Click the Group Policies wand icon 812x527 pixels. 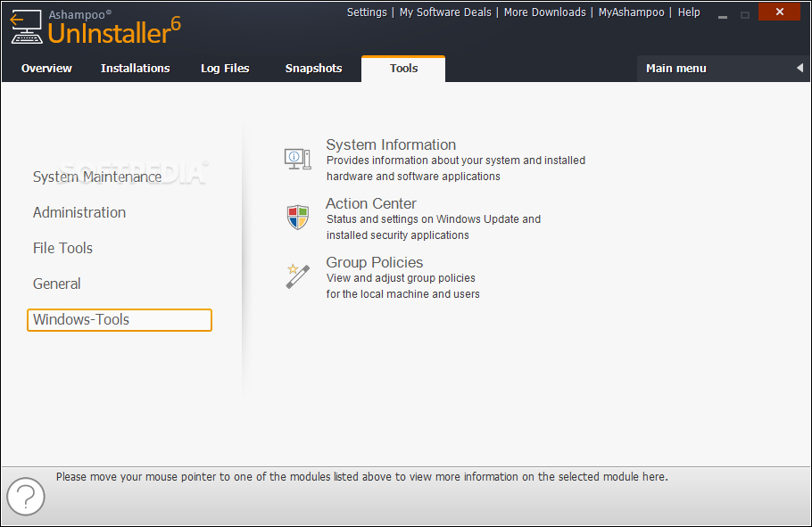point(298,276)
